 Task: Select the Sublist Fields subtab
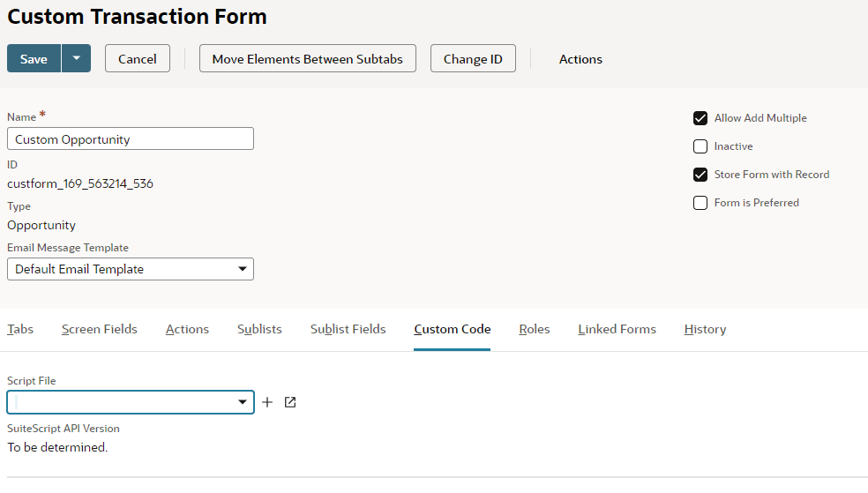[x=348, y=329]
